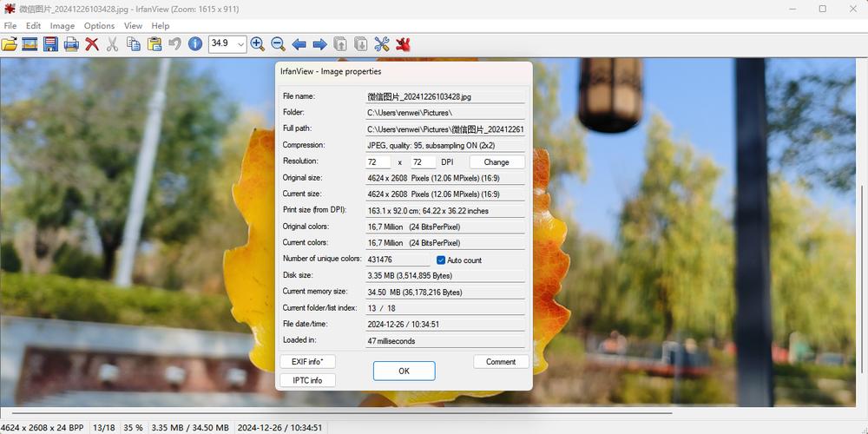The width and height of the screenshot is (868, 434).
Task: Click the previous page icon
Action: point(340,44)
